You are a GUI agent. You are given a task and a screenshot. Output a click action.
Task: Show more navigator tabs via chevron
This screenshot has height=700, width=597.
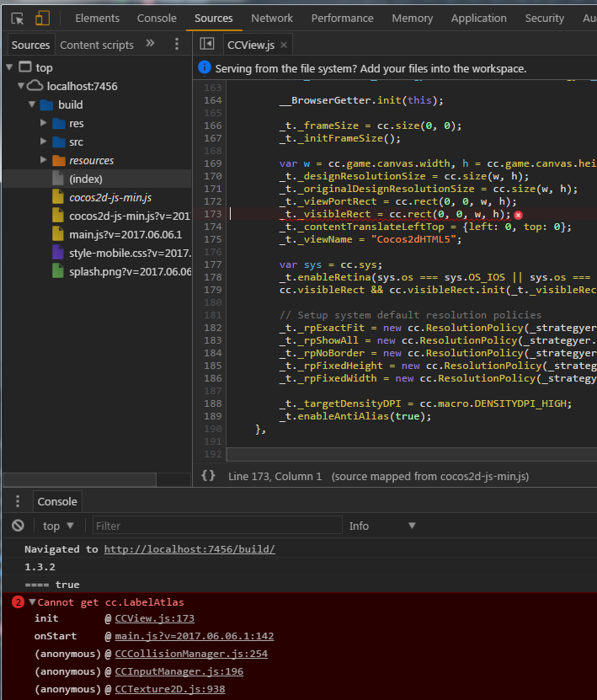click(x=150, y=44)
